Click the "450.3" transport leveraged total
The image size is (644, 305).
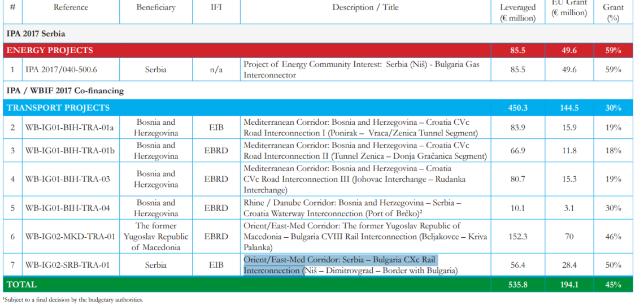pyautogui.click(x=518, y=108)
